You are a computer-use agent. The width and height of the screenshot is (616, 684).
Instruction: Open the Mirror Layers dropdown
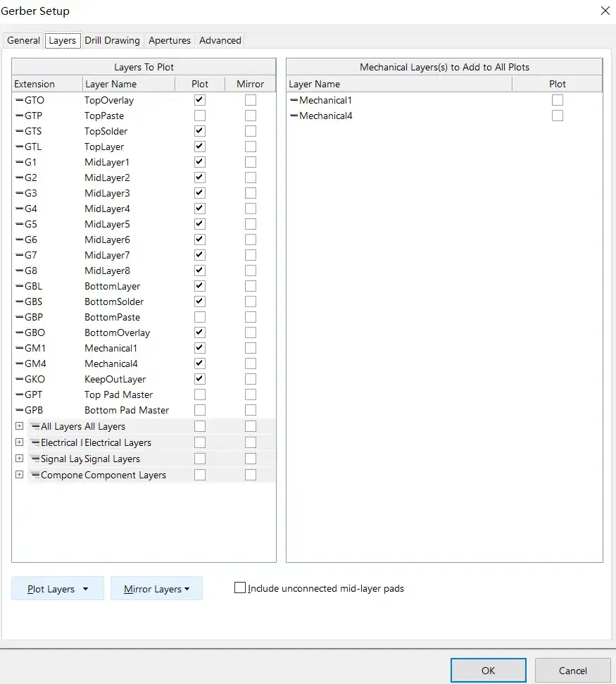[156, 589]
